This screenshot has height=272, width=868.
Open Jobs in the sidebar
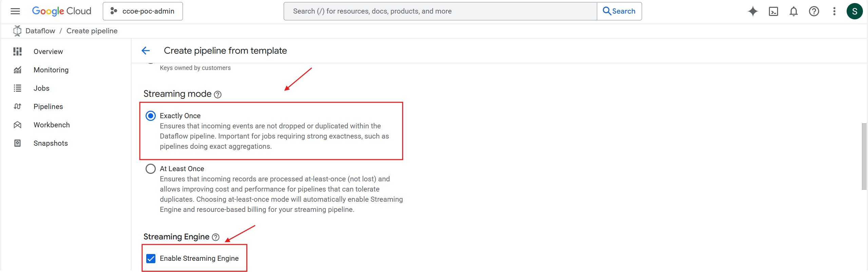tap(41, 88)
